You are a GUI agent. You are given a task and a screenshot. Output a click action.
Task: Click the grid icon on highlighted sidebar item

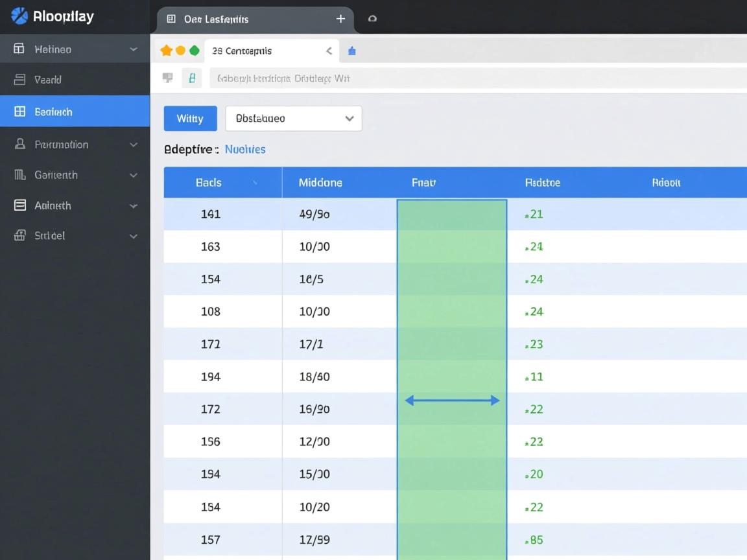pos(20,112)
